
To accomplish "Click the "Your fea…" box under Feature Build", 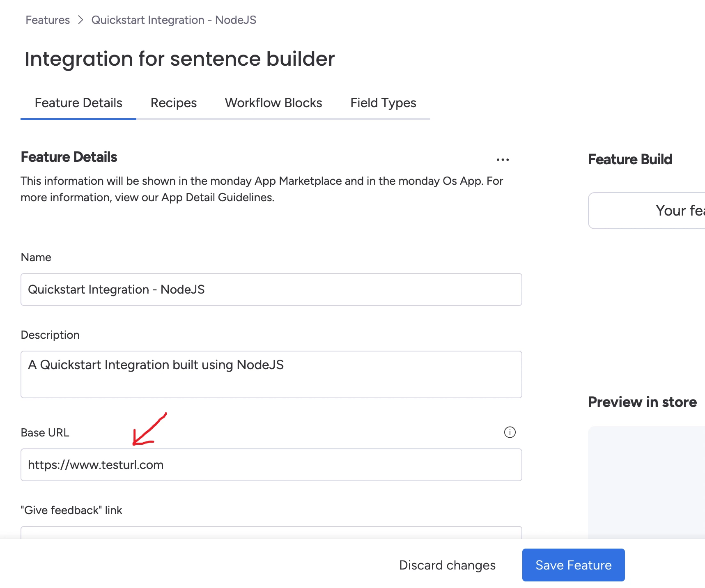I will tap(646, 211).
